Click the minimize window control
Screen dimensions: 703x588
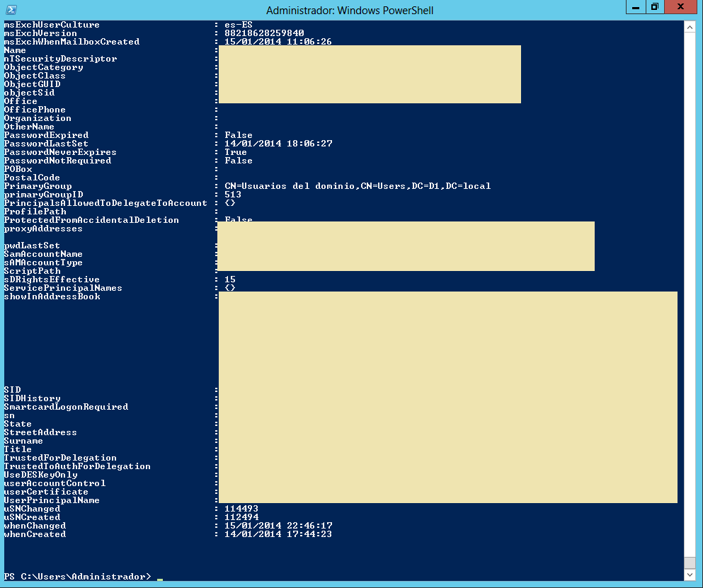(635, 7)
